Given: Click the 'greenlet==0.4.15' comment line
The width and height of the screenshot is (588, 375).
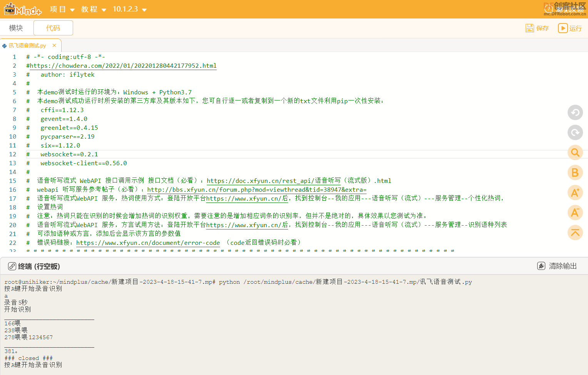Looking at the screenshot, I should pos(69,128).
